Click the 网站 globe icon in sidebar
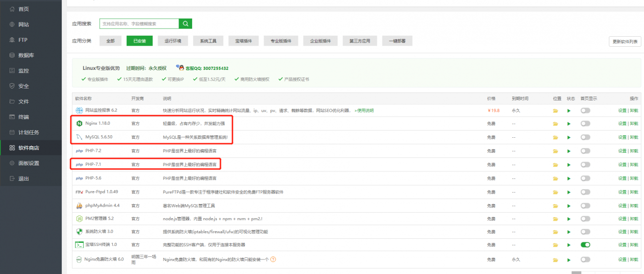The height and width of the screenshot is (274, 644). tap(12, 24)
